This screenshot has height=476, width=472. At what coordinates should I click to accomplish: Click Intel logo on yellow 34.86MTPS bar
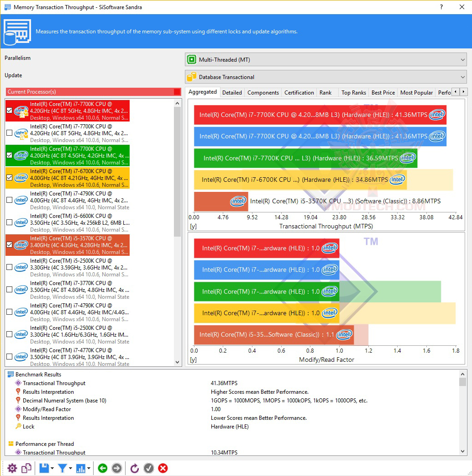pos(398,180)
